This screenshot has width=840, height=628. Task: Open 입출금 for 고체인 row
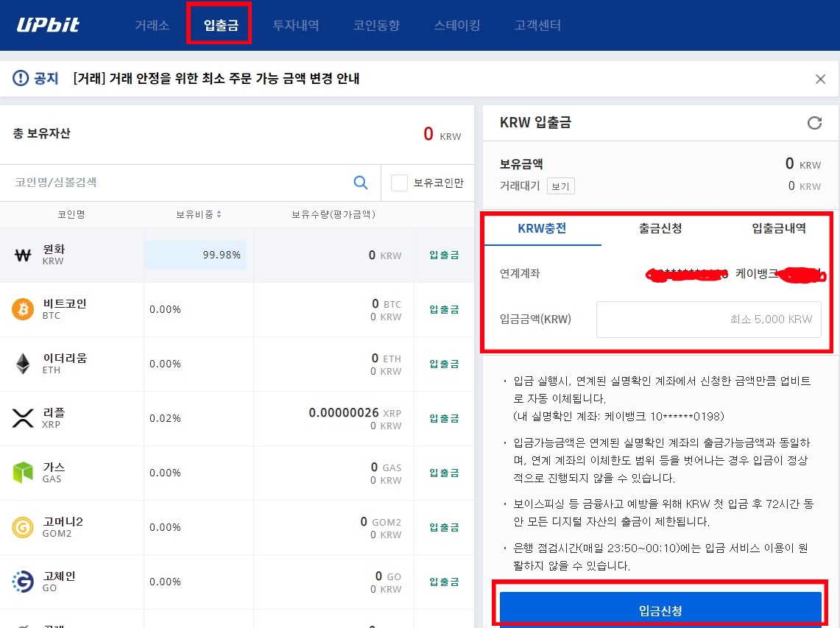tap(444, 582)
